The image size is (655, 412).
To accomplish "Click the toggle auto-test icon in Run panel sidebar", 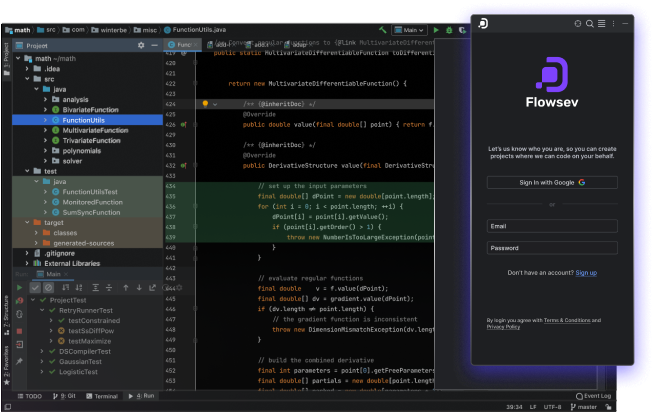I will click(x=19, y=314).
